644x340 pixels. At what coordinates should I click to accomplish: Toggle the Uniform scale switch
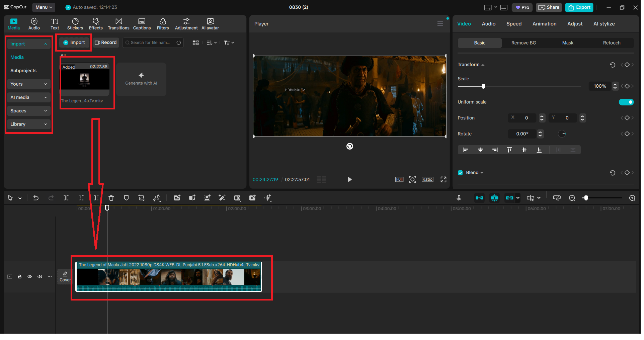(626, 102)
